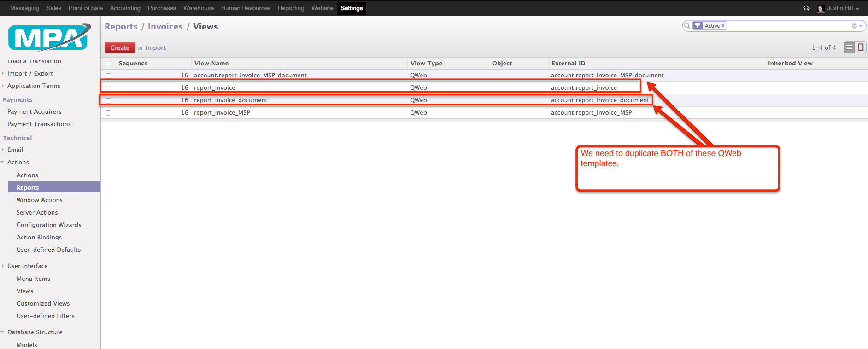868x349 pixels.
Task: Open Window Actions in the sidebar
Action: click(39, 200)
